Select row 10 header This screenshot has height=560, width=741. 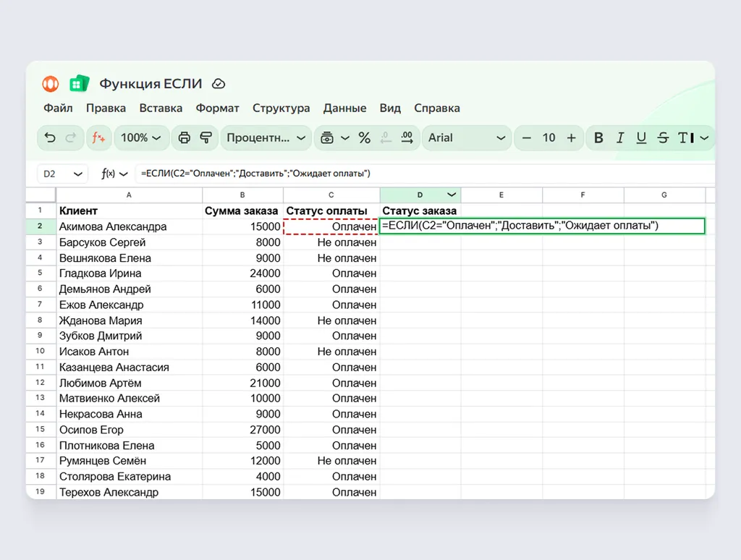(x=41, y=351)
